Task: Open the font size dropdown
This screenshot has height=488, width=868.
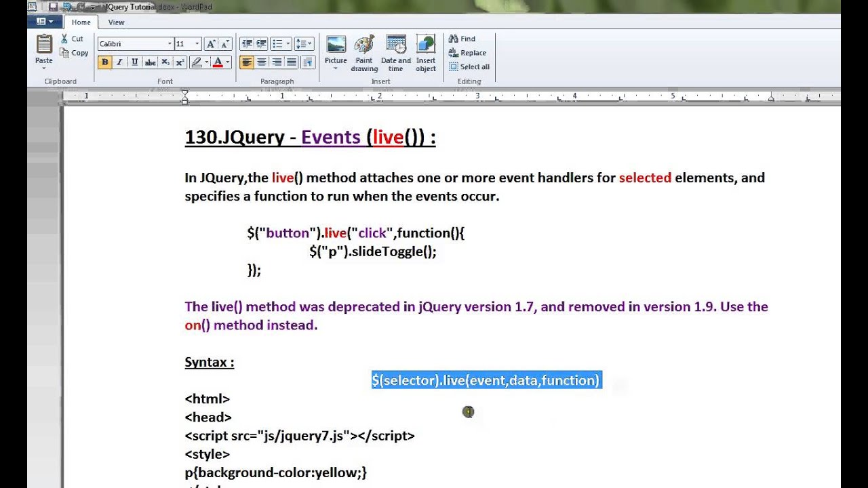Action: pyautogui.click(x=197, y=44)
